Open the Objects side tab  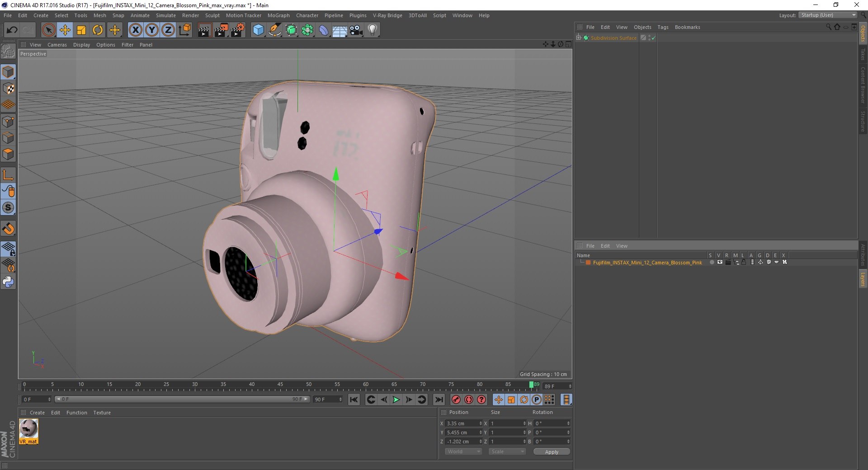(x=863, y=33)
